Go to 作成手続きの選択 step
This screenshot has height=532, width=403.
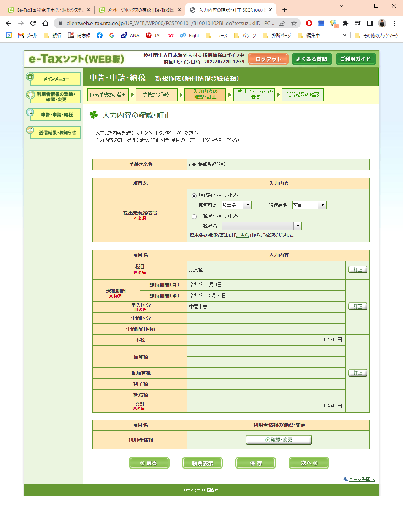[108, 95]
